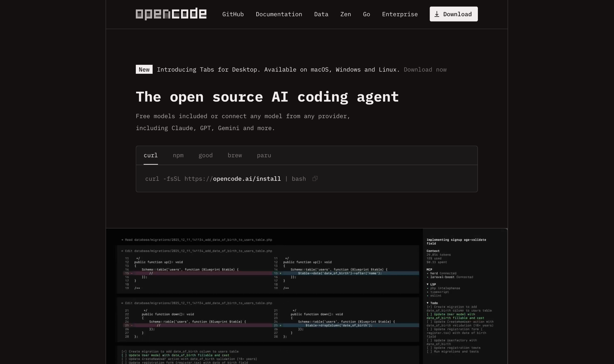The image size is (614, 364).
Task: Click the app preview screenshot
Action: [307, 296]
